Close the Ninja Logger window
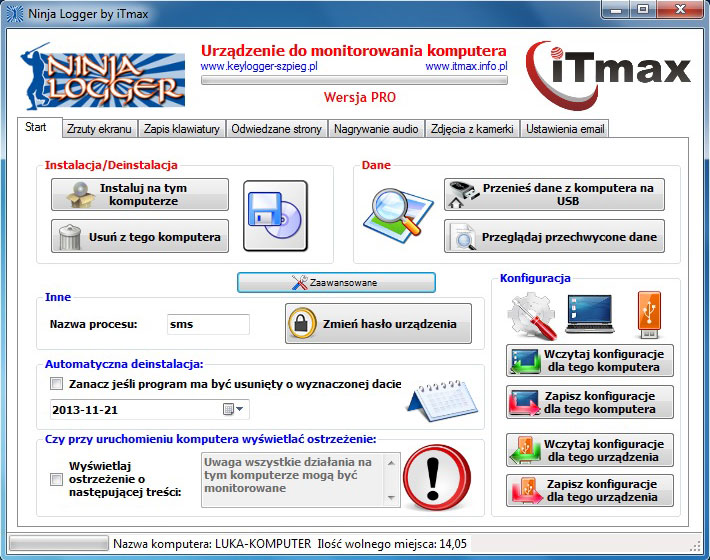The width and height of the screenshot is (710, 560). 680,9
